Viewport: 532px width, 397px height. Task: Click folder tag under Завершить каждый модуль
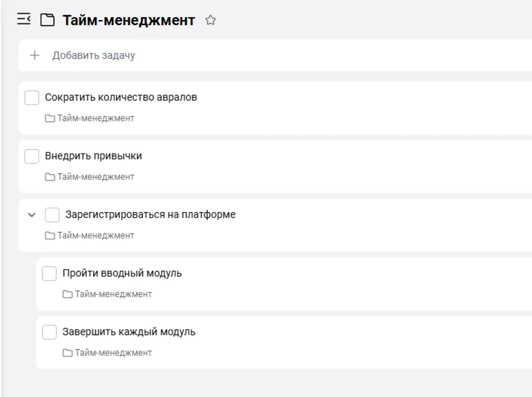pos(107,352)
